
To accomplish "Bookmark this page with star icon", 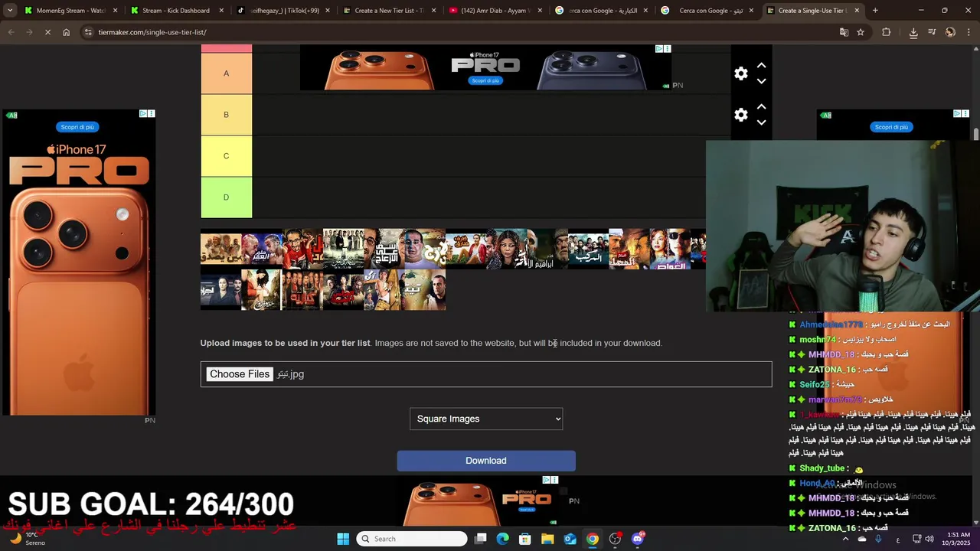I will point(861,32).
